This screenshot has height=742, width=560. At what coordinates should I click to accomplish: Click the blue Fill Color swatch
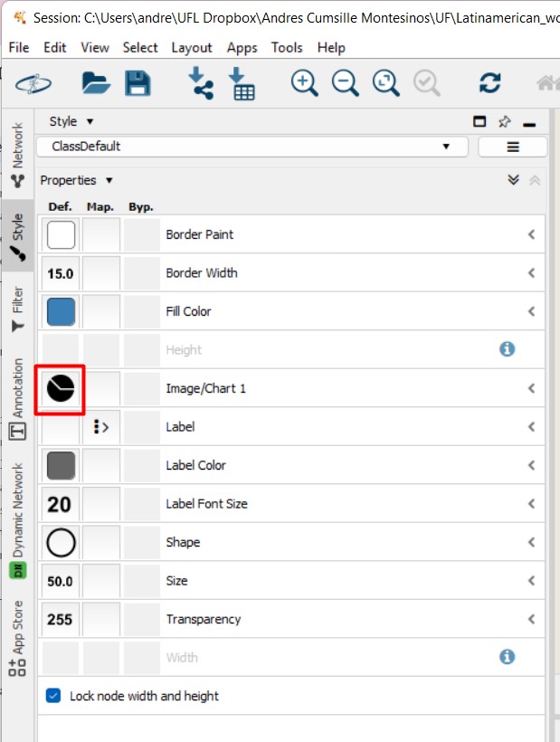tap(61, 312)
